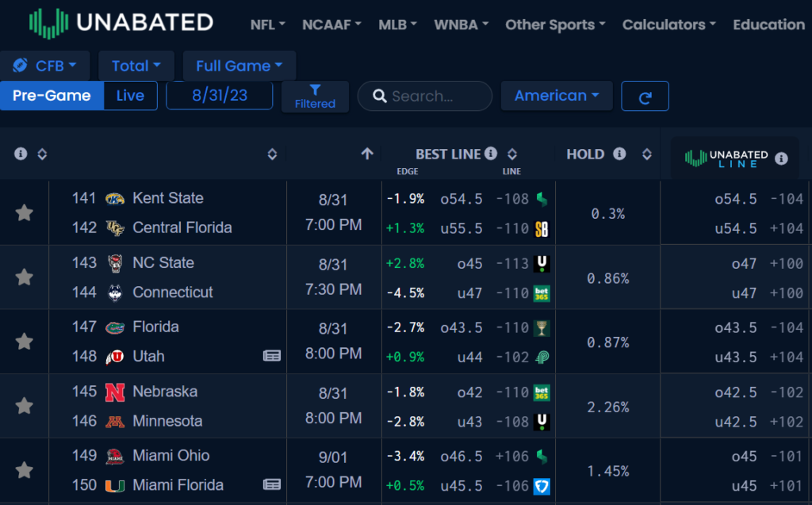
Task: Click the refresh icon beside American dropdown
Action: pos(645,95)
